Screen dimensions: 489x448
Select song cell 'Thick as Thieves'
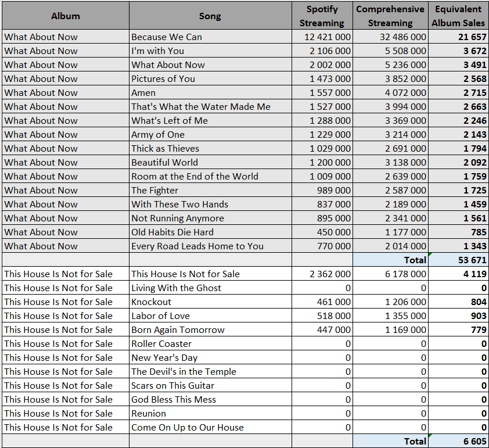(210, 149)
